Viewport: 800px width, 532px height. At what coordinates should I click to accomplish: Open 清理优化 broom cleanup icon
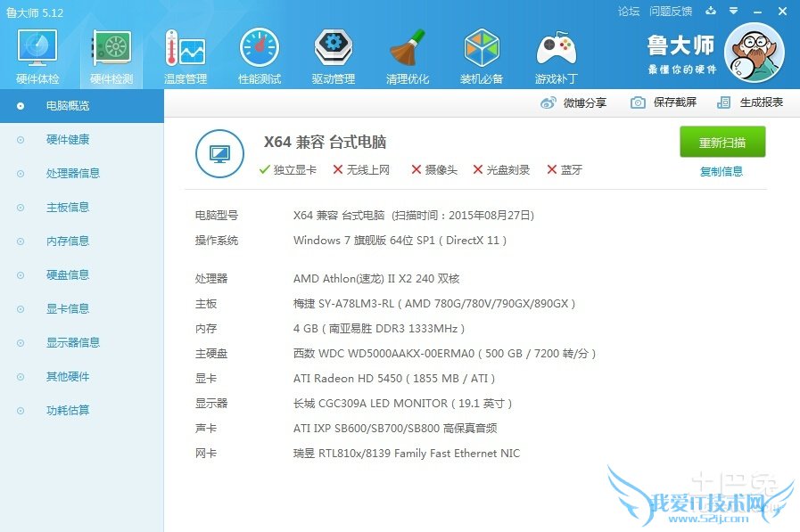(x=408, y=48)
